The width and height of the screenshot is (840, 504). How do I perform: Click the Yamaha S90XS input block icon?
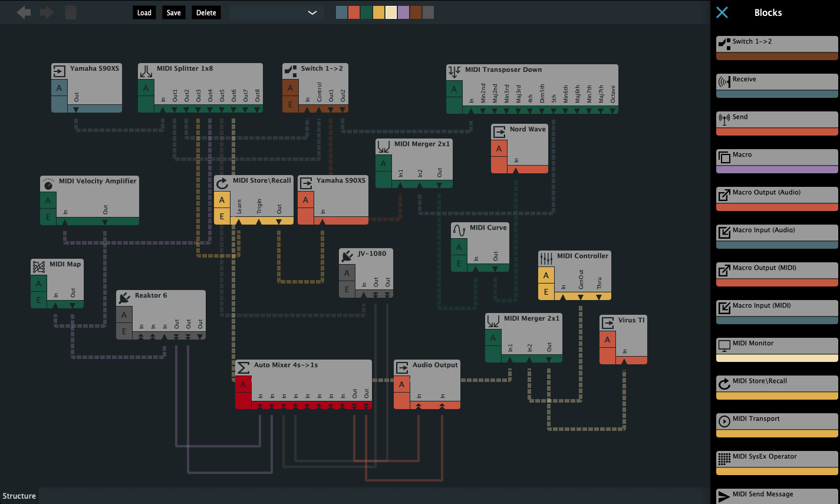coord(59,71)
